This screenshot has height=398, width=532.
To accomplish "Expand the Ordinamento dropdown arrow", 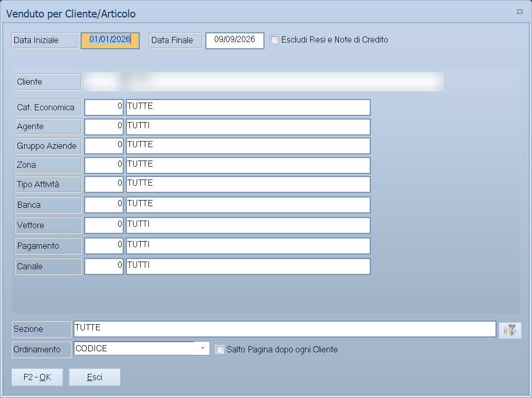I will pyautogui.click(x=202, y=348).
